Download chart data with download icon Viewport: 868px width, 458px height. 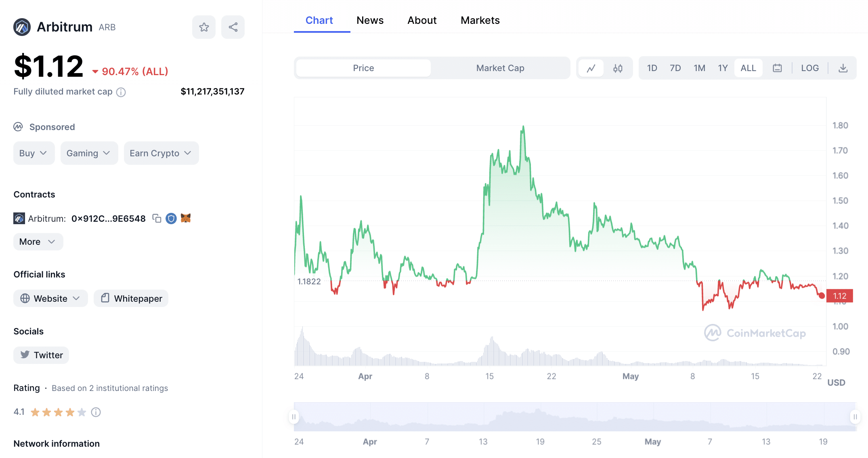pyautogui.click(x=843, y=68)
